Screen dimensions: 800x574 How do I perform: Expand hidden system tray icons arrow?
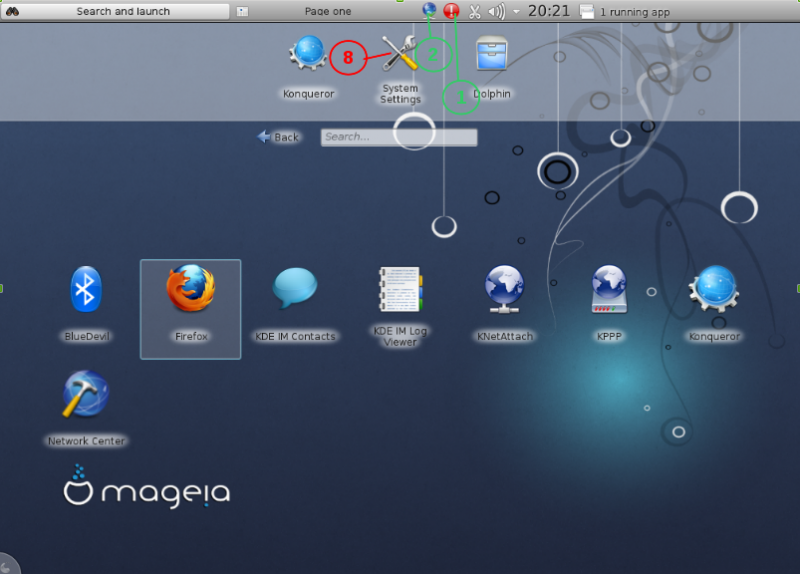516,11
